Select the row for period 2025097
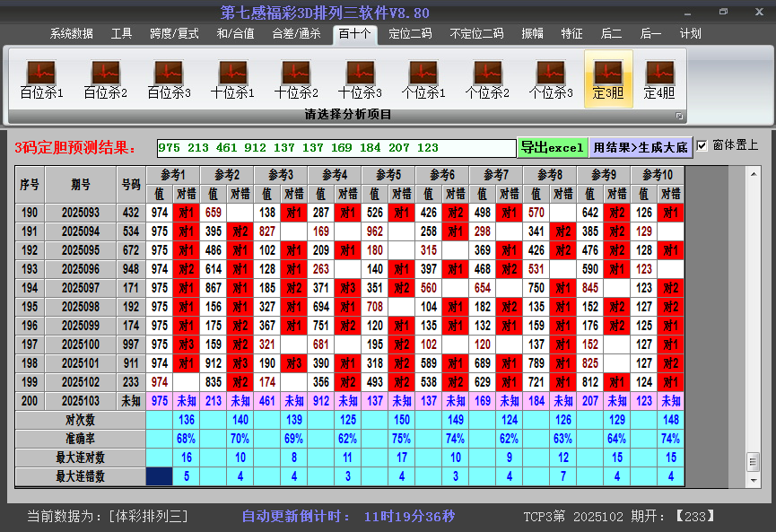Screen dimensions: 776x532 point(350,288)
